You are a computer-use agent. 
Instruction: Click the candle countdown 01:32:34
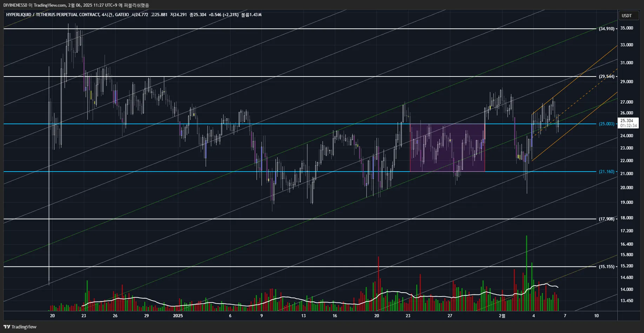coord(628,126)
